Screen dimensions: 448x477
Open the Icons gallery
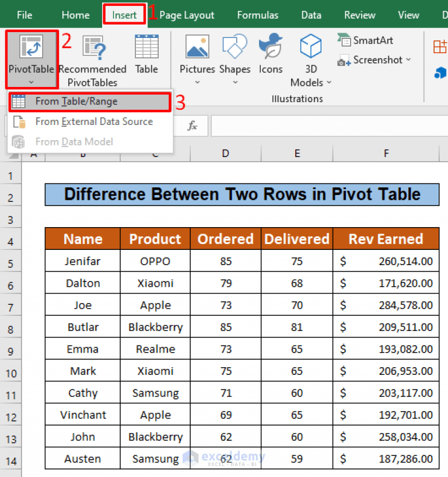coord(271,54)
